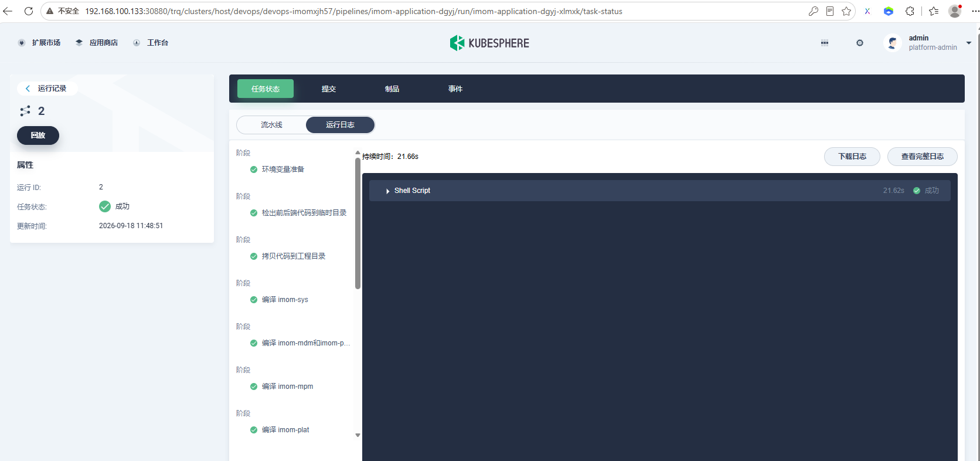Select stage 环境变量准备

click(x=283, y=170)
